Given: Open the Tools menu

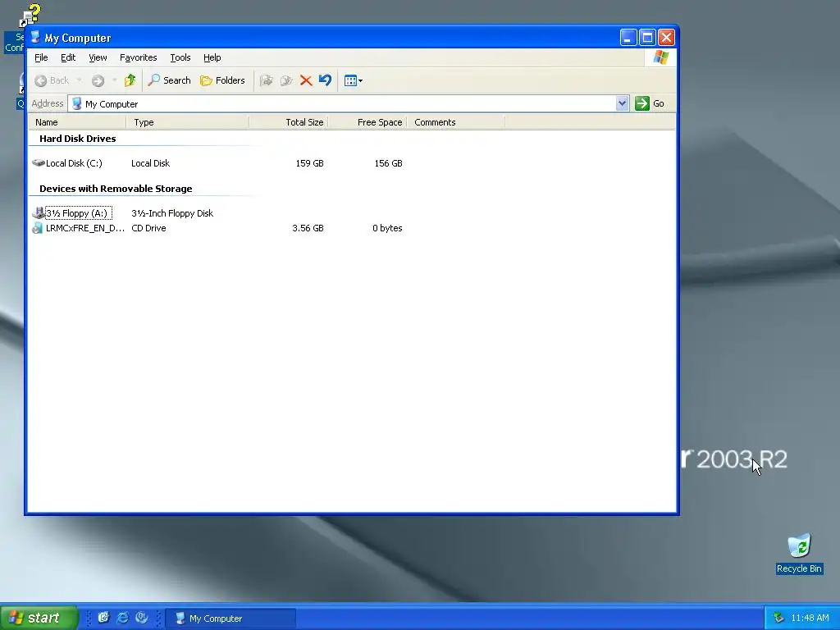Looking at the screenshot, I should pos(180,57).
